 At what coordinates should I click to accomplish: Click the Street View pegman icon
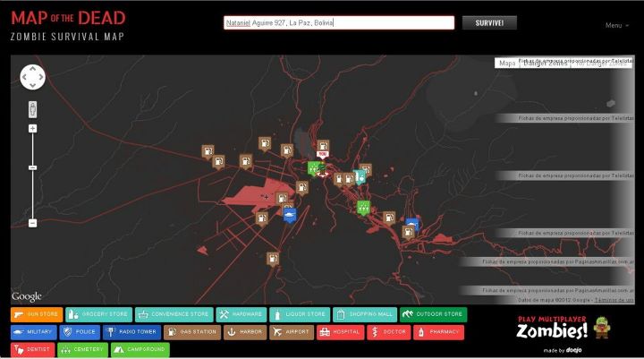[x=32, y=110]
